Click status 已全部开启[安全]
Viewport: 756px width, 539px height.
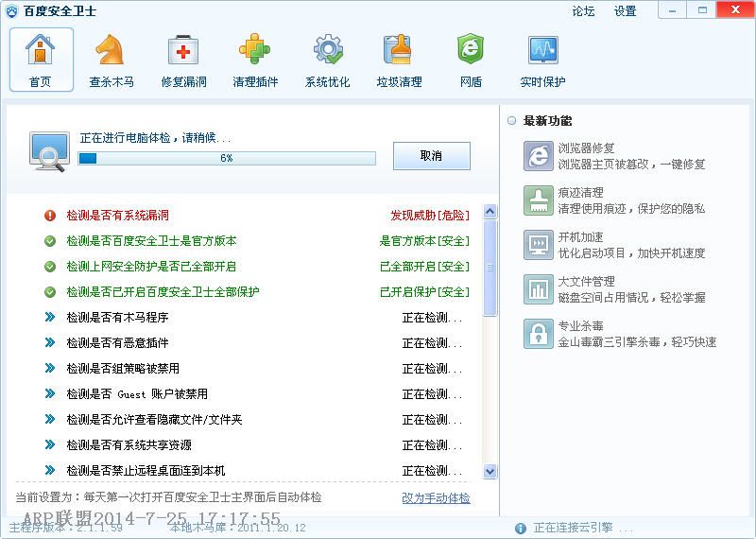pos(424,267)
